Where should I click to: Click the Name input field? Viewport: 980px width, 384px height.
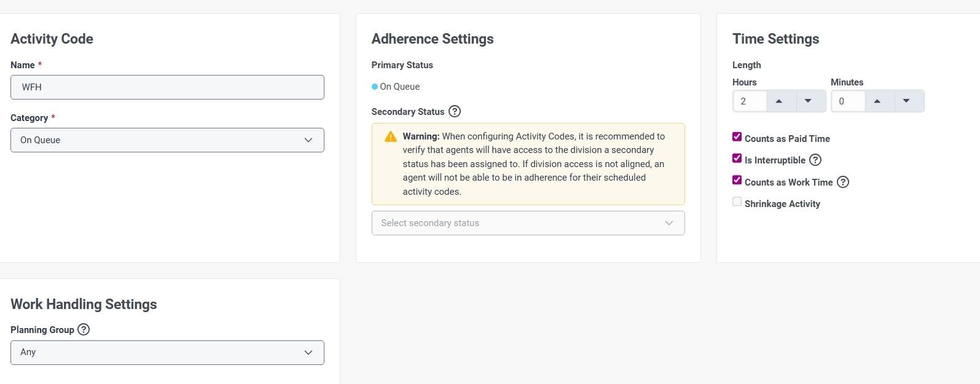tap(167, 87)
